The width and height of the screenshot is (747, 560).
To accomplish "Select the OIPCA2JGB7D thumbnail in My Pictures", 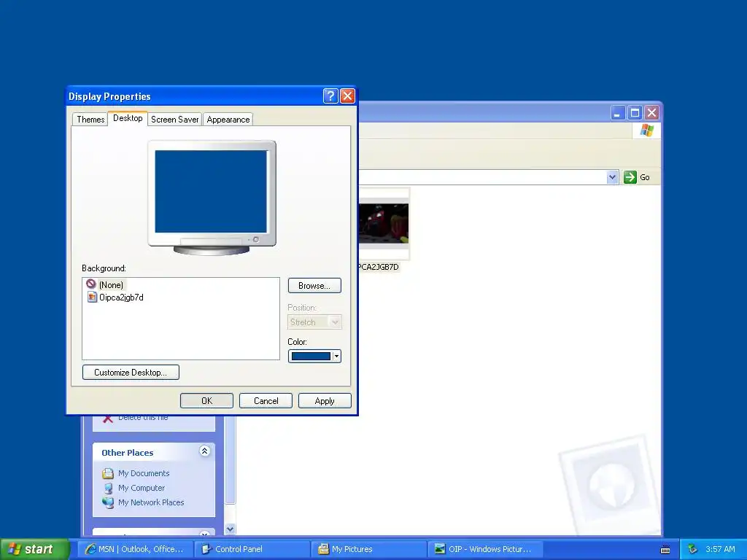I will coord(384,223).
